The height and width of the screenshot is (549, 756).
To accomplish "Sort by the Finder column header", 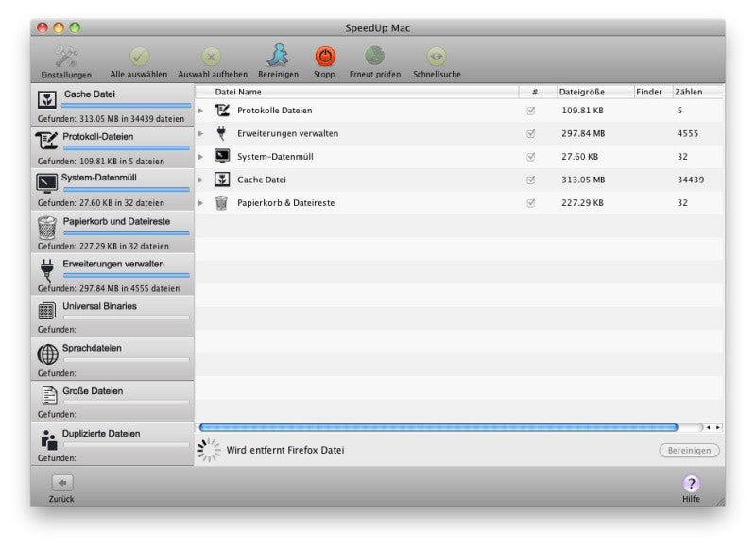I will click(653, 92).
